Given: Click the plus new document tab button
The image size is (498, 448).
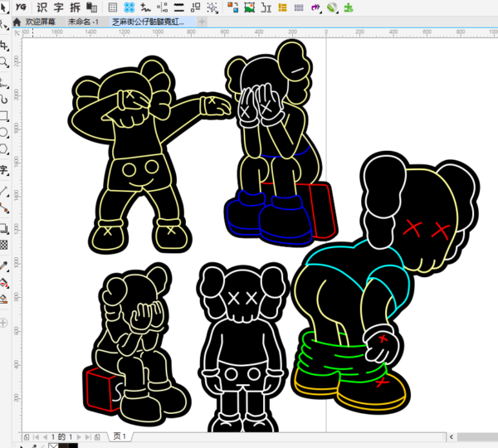Looking at the screenshot, I should 202,22.
